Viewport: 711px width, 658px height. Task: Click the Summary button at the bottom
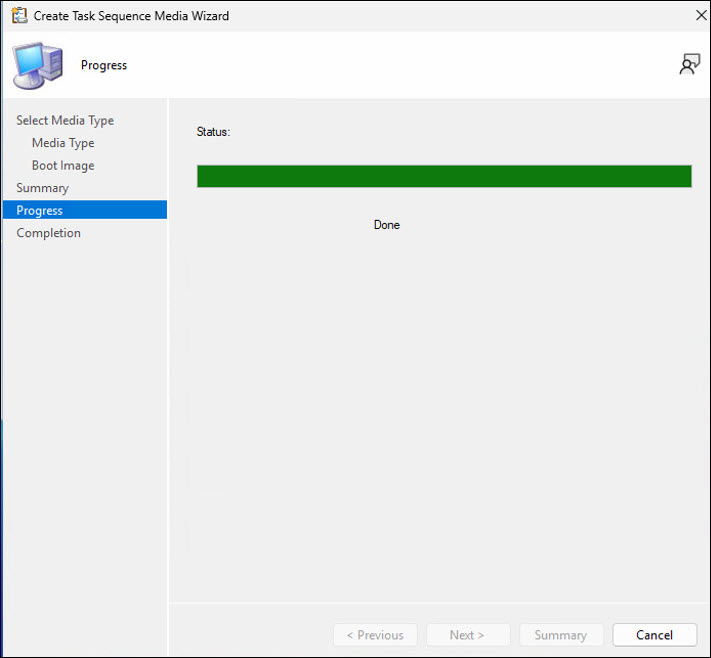(x=560, y=635)
